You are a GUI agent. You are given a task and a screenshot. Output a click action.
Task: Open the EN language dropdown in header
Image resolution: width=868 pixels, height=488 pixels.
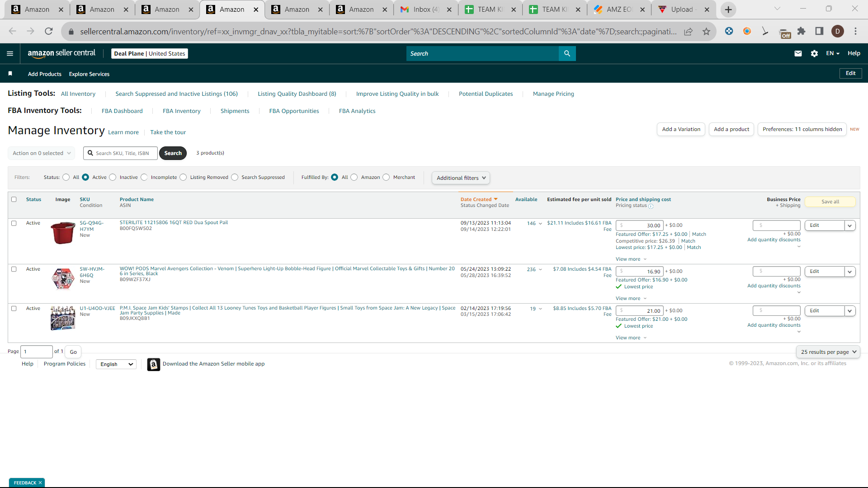(833, 53)
